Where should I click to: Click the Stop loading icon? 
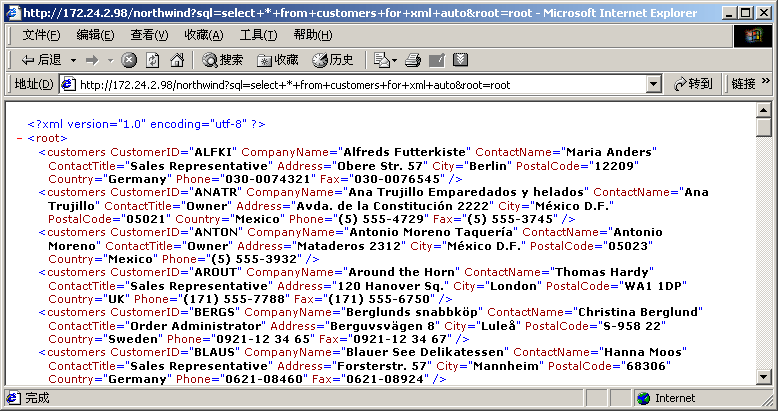click(129, 60)
